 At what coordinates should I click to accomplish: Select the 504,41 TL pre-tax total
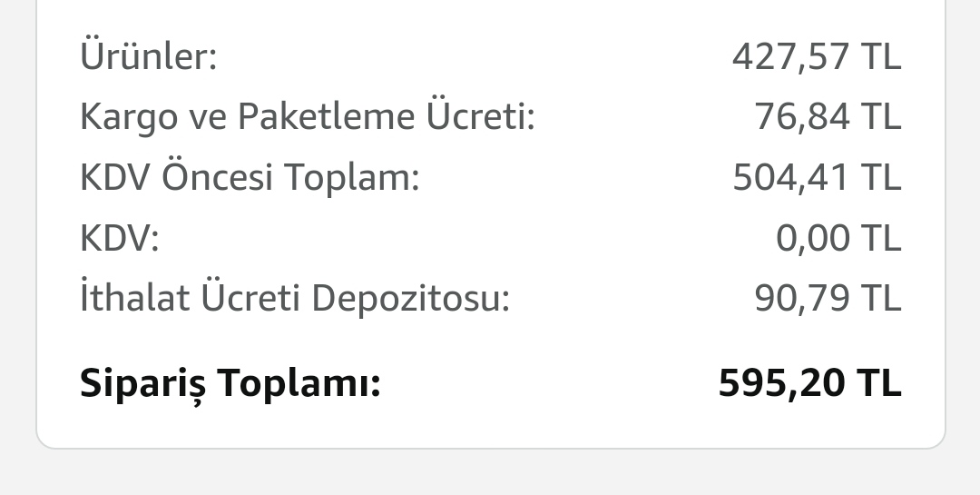(816, 177)
